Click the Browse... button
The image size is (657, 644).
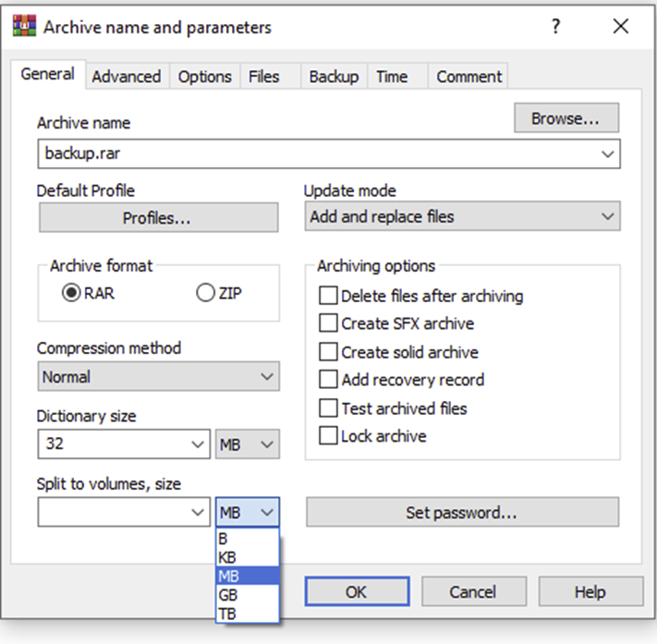coord(566,118)
